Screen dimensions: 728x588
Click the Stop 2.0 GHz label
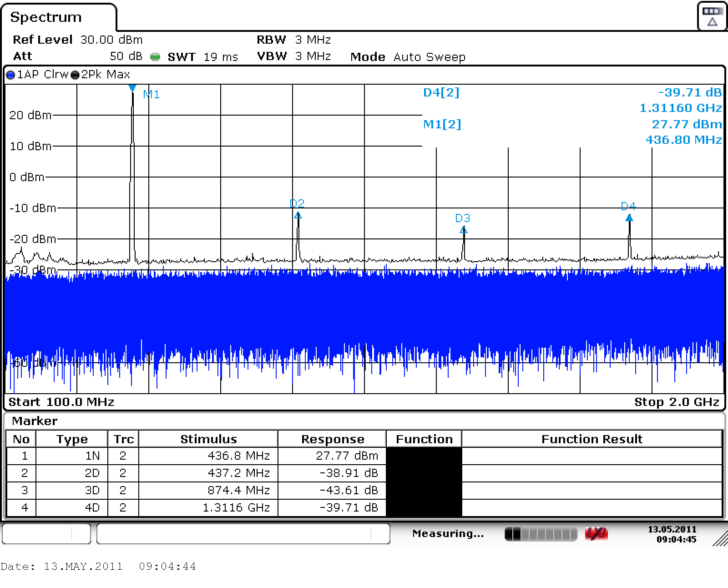click(x=676, y=402)
